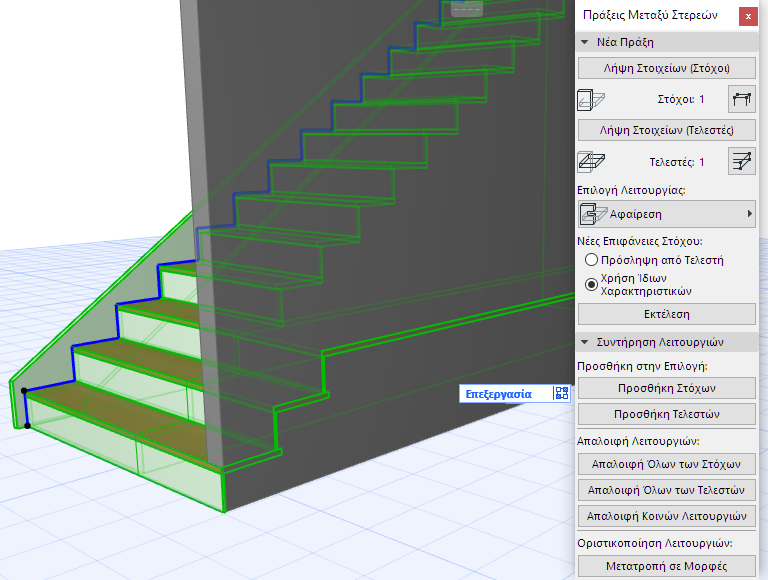Click the Επεξεργασία label in 3D view

pyautogui.click(x=498, y=394)
